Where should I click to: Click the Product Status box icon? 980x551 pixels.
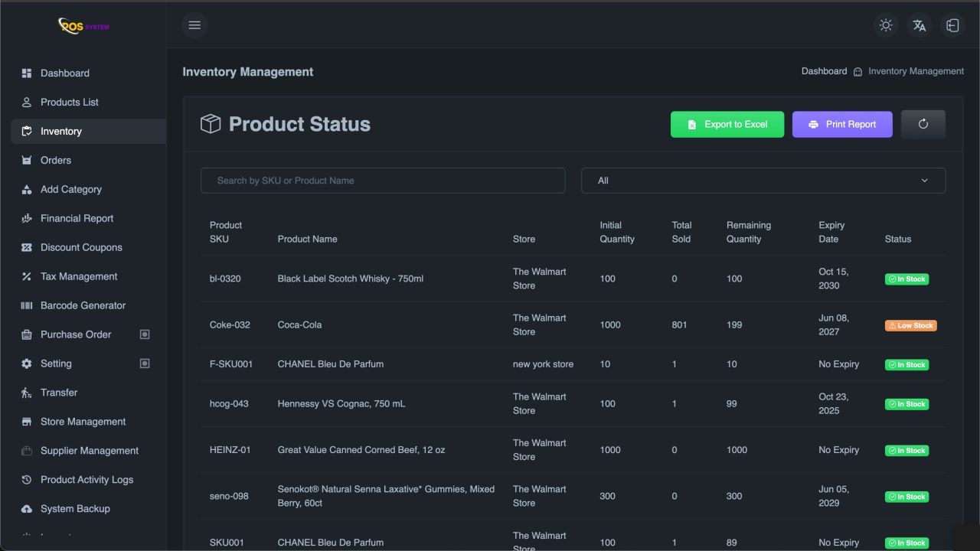click(x=211, y=124)
